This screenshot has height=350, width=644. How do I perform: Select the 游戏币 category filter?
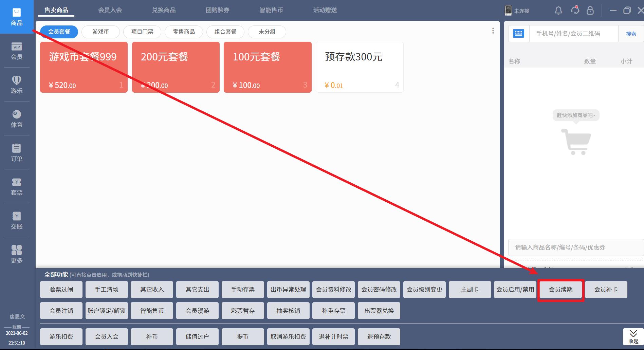[x=100, y=32]
